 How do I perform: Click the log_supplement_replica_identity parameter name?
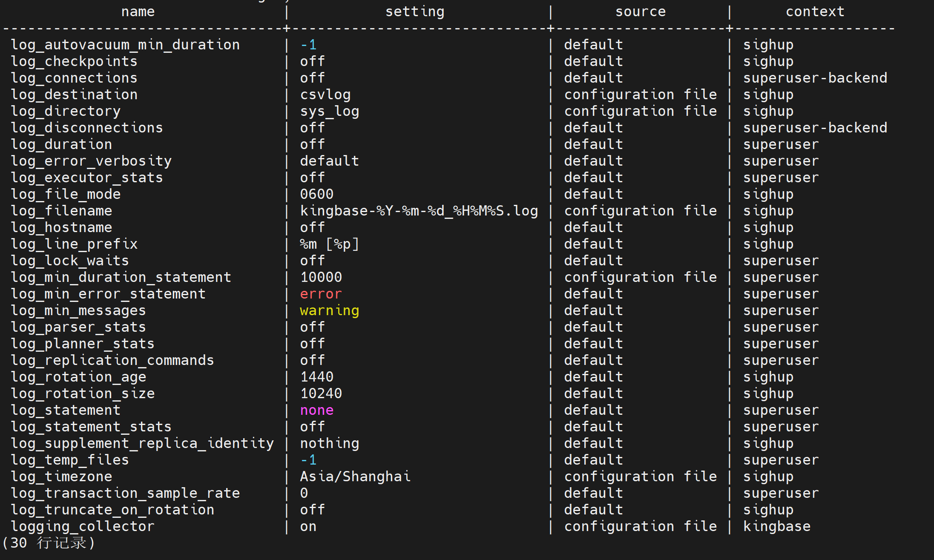[142, 444]
